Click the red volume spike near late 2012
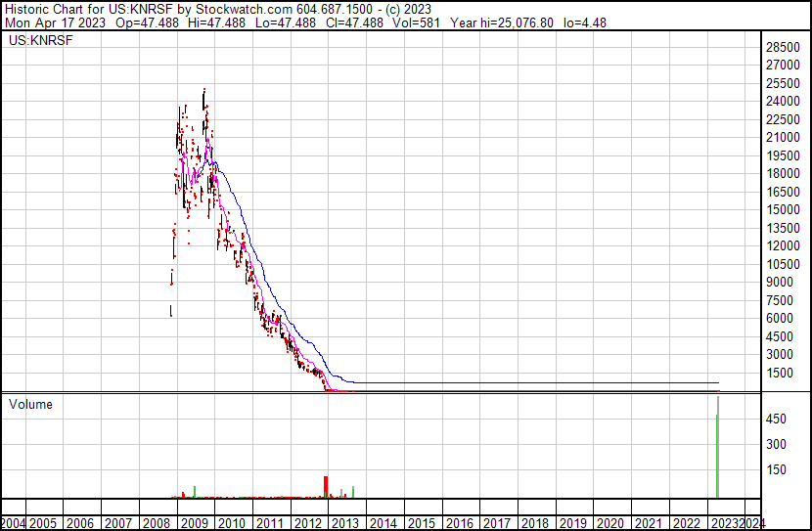Image resolution: width=812 pixels, height=531 pixels. tap(326, 487)
